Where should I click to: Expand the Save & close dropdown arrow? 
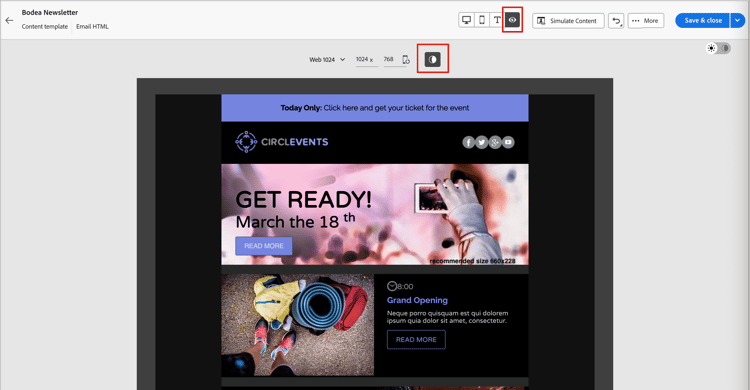738,21
